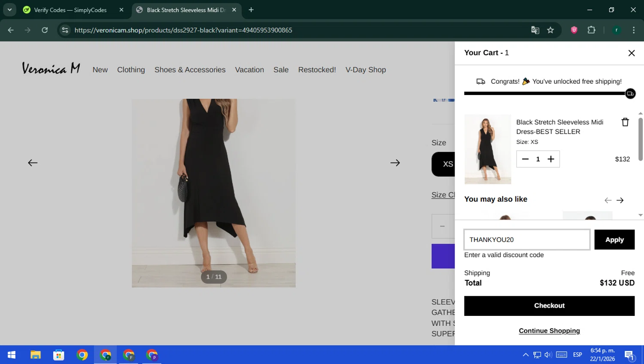Bookmark this page with star icon
Image resolution: width=644 pixels, height=364 pixels.
[550, 30]
